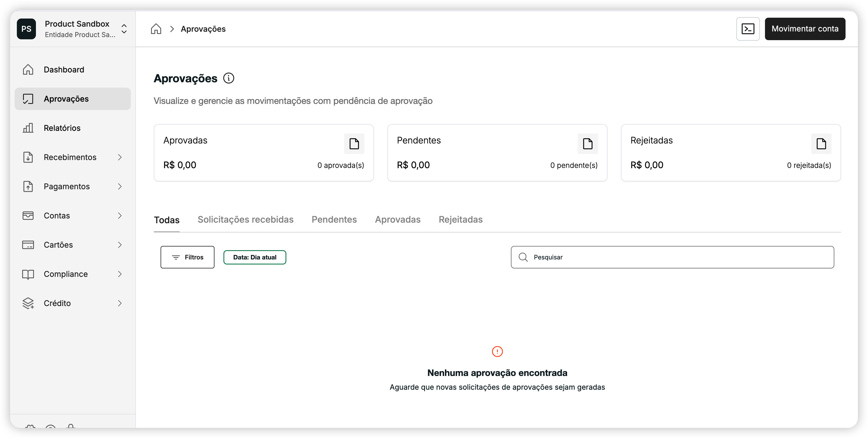This screenshot has width=868, height=438.
Task: Click the info icon beside Aprovações title
Action: point(229,78)
